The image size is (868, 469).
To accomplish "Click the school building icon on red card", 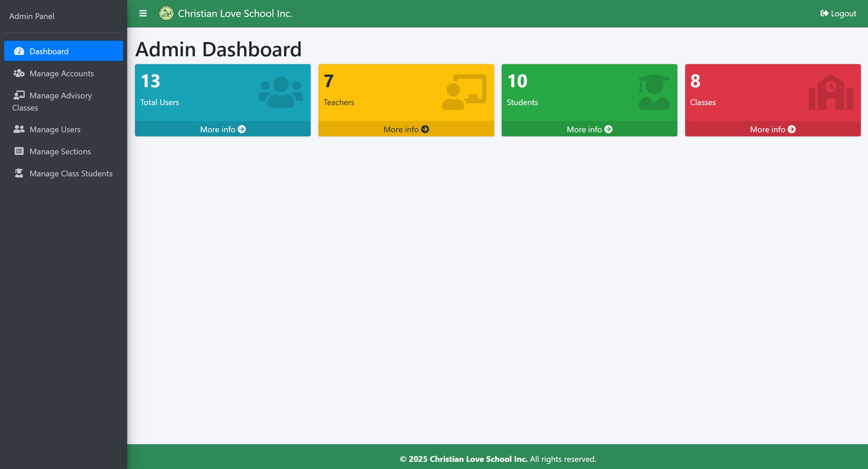I will point(830,92).
